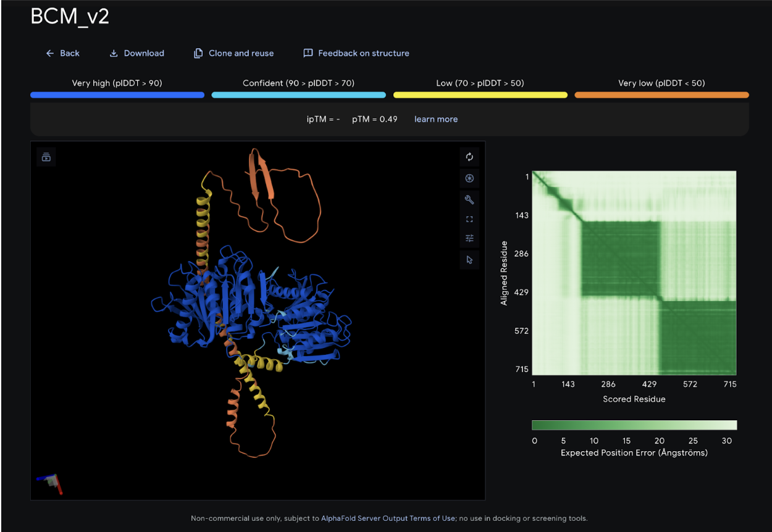This screenshot has width=772, height=532.
Task: Open Feedback on structure
Action: (356, 53)
